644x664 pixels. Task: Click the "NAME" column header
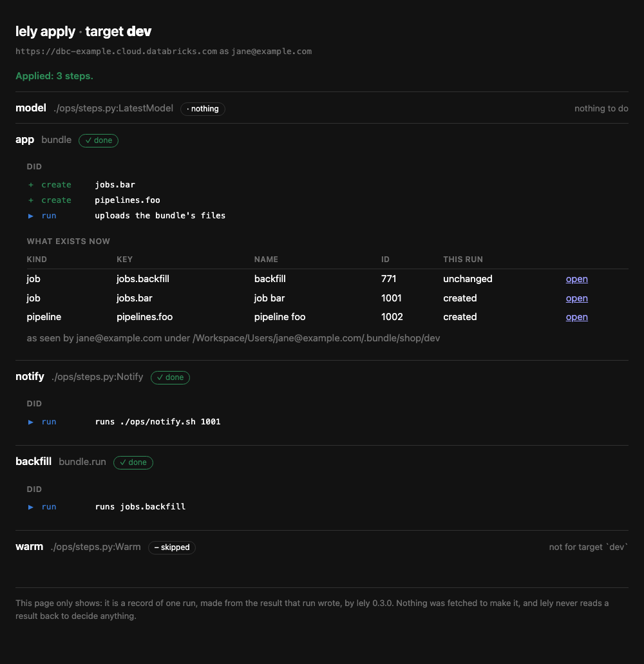coord(267,259)
